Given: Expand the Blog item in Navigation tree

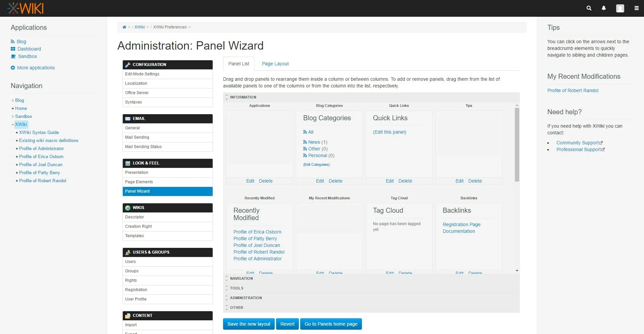Looking at the screenshot, I should 13,100.
